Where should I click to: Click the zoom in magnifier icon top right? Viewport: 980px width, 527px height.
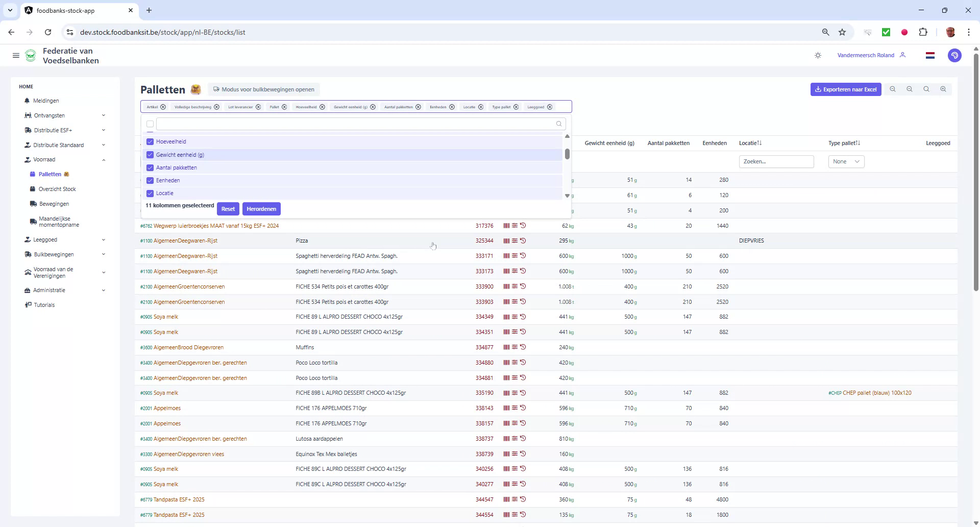coord(943,89)
